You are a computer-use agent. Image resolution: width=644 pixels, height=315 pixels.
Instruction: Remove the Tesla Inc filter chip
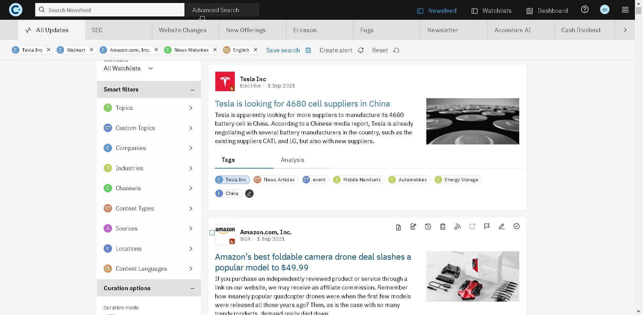[49, 50]
